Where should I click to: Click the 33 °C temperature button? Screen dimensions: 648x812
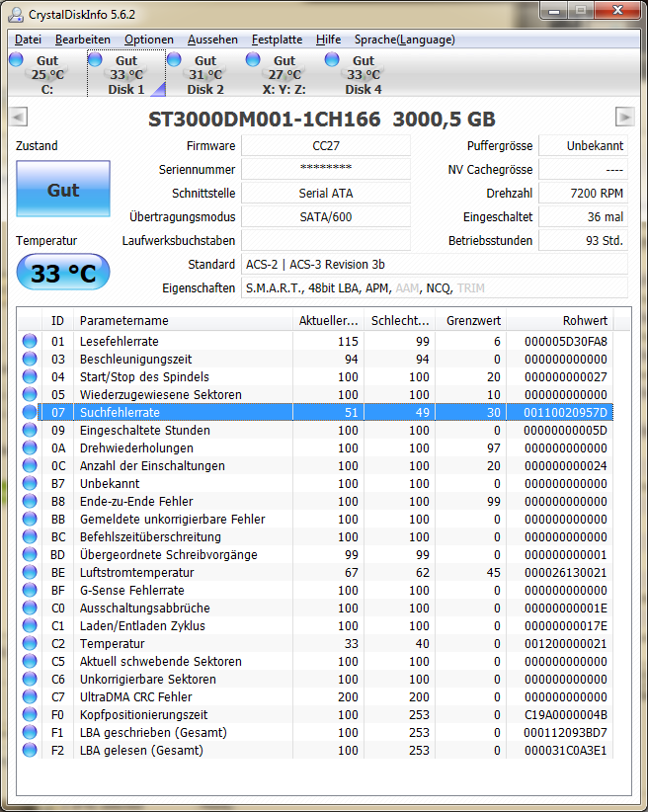click(63, 273)
